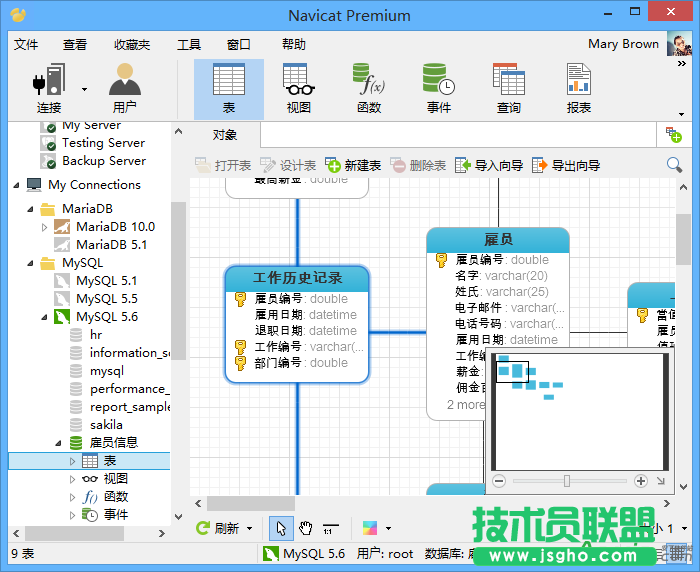Click the 刷新 refresh icon
Viewport: 700px width, 572px height.
tap(203, 528)
